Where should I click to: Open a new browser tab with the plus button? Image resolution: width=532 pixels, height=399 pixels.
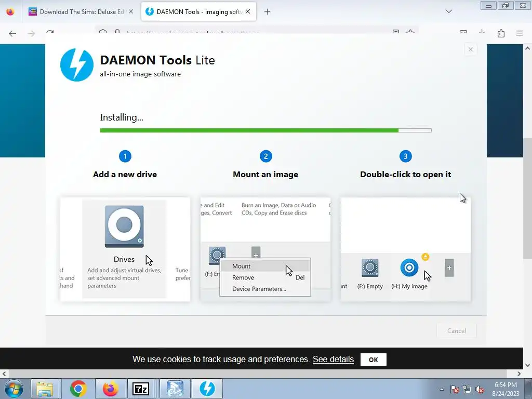pyautogui.click(x=268, y=12)
